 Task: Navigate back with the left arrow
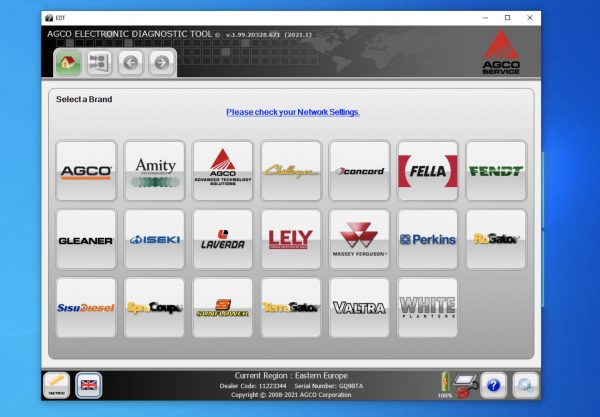(130, 62)
